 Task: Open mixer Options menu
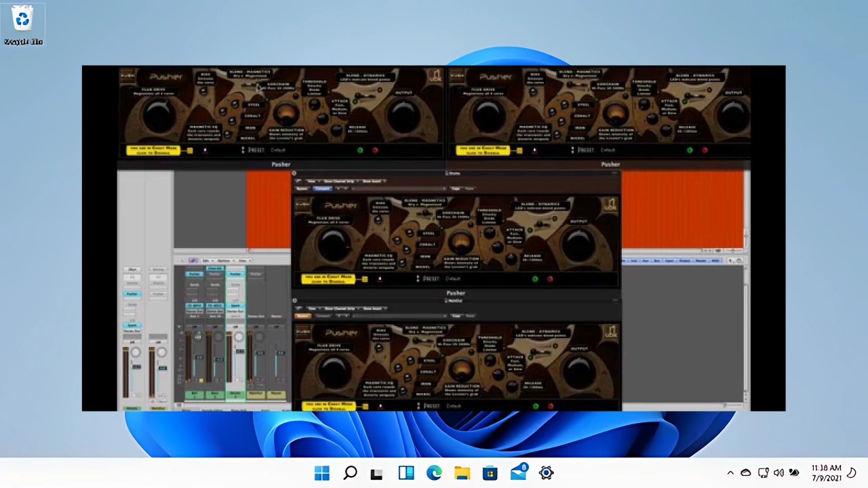pyautogui.click(x=226, y=260)
